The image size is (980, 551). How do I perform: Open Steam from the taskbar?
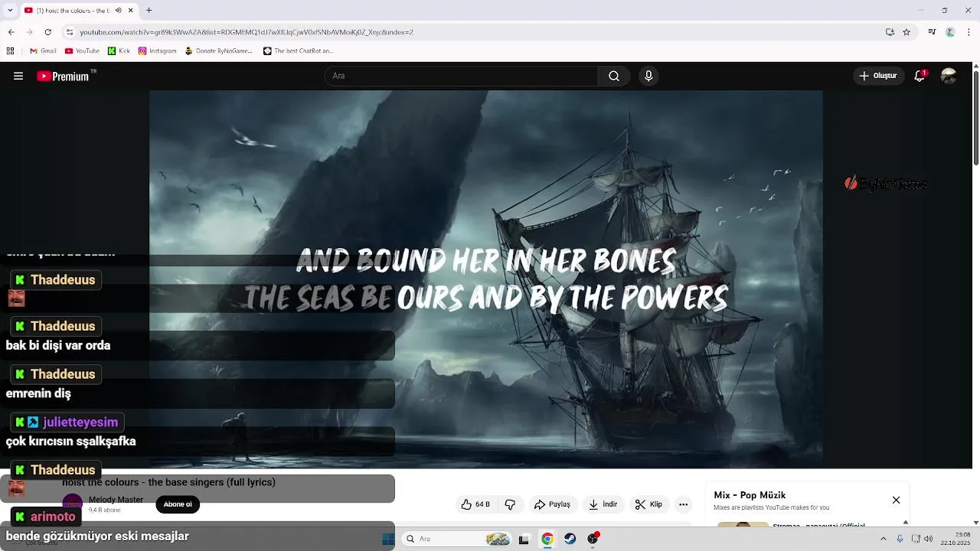(570, 539)
